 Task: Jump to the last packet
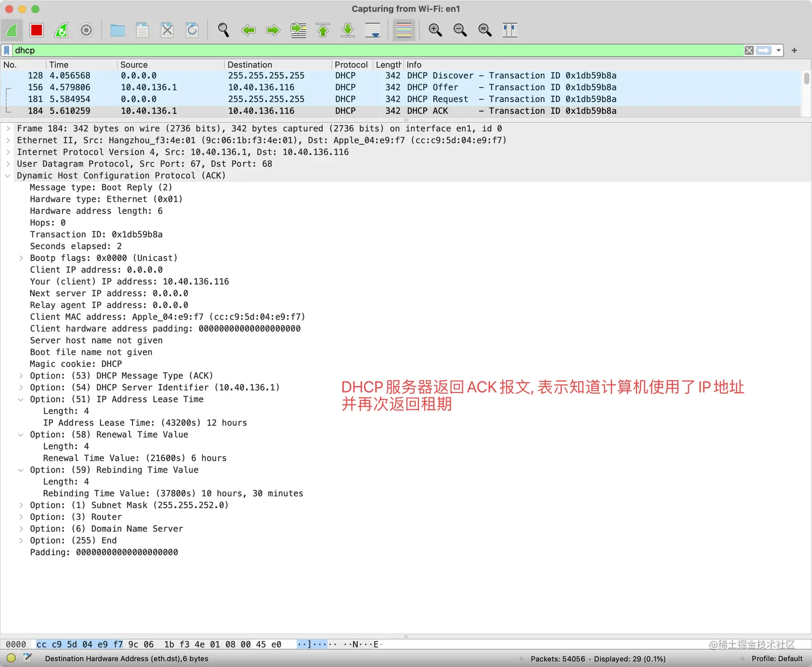tap(348, 30)
